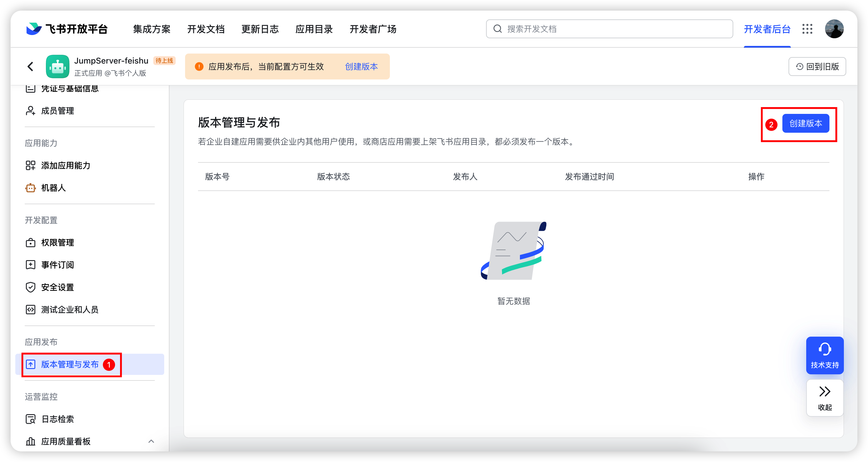This screenshot has width=868, height=462.
Task: Click the 待上线 status badge
Action: pos(164,61)
